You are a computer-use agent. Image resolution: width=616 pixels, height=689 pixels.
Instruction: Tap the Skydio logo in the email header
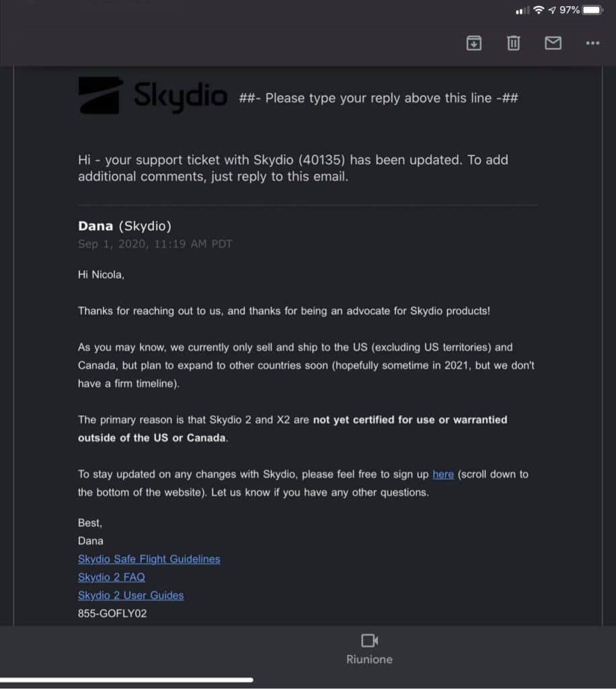click(153, 96)
